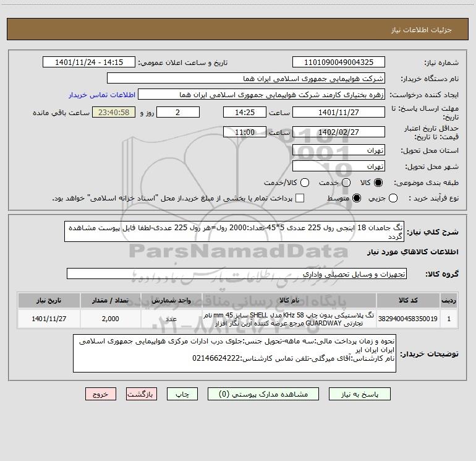The height and width of the screenshot is (461, 476).
Task: Click the اطلاعات کالاهای مورد نیاز heading
Action: click(413, 252)
